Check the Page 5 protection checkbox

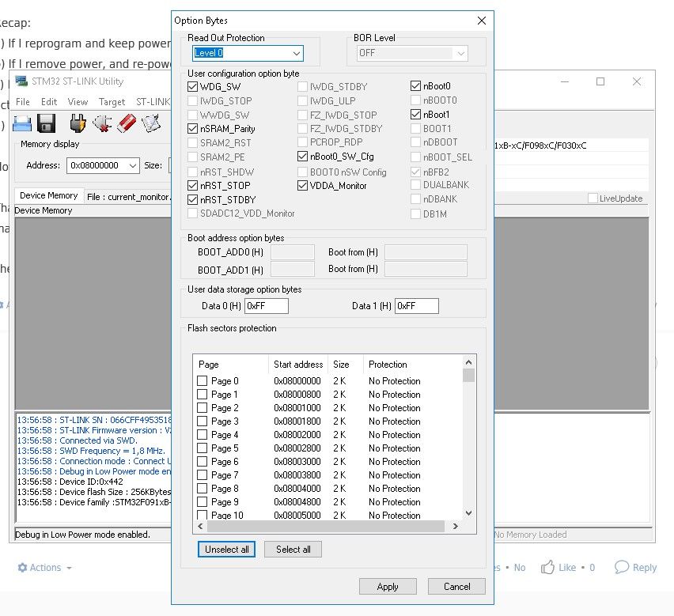pyautogui.click(x=202, y=448)
